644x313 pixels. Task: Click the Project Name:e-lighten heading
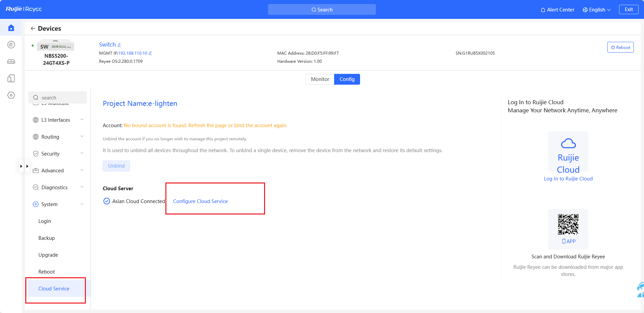pyautogui.click(x=140, y=104)
